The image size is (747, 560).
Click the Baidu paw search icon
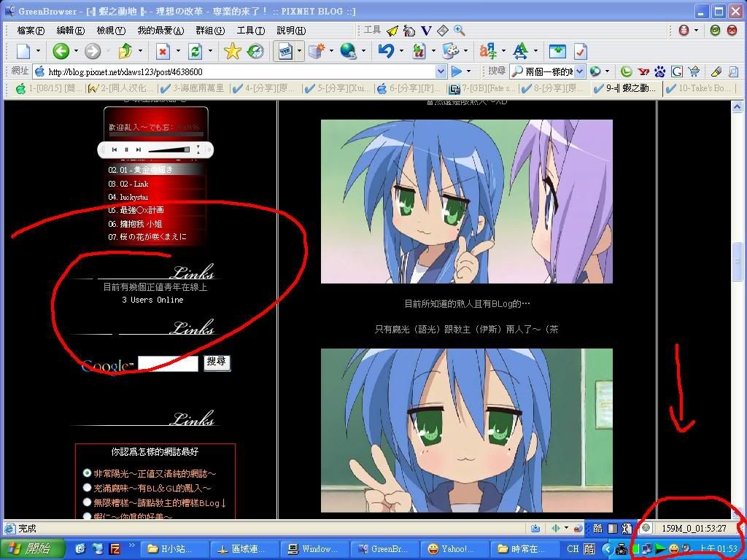[659, 71]
